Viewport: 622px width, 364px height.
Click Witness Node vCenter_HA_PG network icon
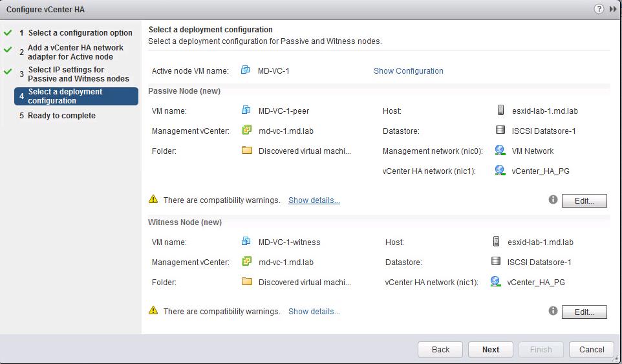pyautogui.click(x=495, y=281)
